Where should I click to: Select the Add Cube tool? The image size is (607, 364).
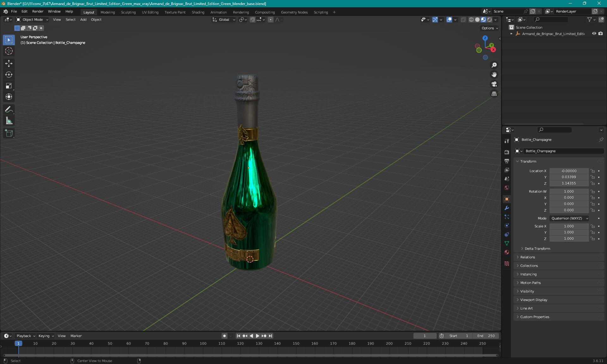9,133
